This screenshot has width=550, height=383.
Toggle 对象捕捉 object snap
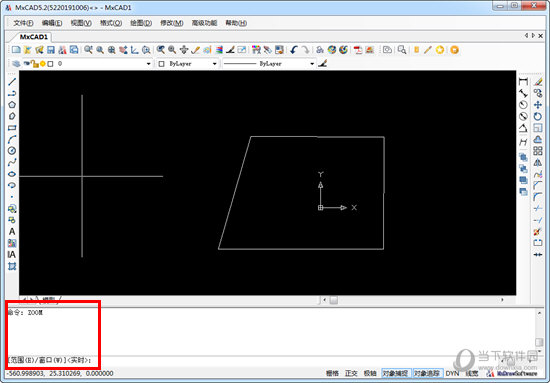tap(395, 373)
